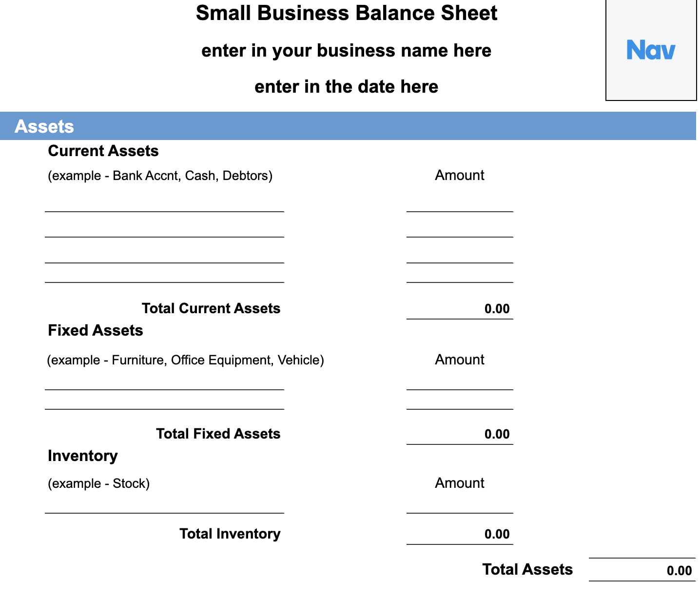Click the first Current Assets name line
The height and width of the screenshot is (601, 700).
coord(164,210)
